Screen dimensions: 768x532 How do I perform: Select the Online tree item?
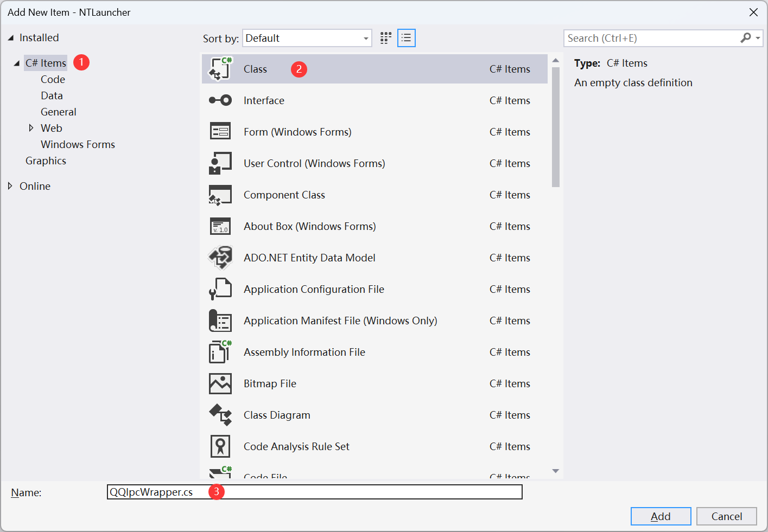pyautogui.click(x=35, y=186)
